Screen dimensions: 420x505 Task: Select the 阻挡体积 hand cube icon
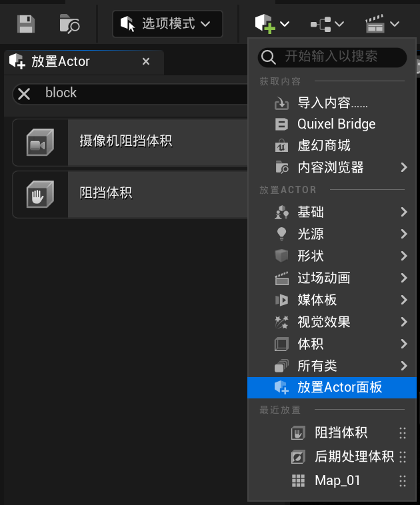[x=40, y=195]
